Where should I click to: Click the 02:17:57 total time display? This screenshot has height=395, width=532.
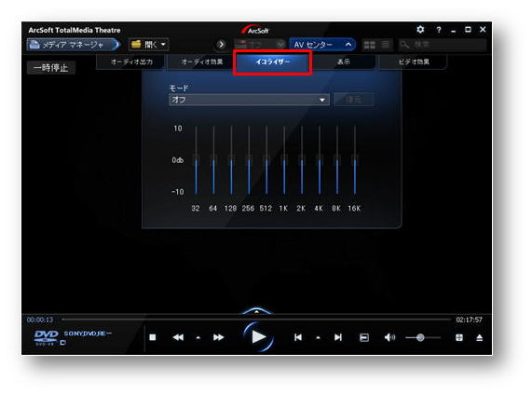click(469, 320)
